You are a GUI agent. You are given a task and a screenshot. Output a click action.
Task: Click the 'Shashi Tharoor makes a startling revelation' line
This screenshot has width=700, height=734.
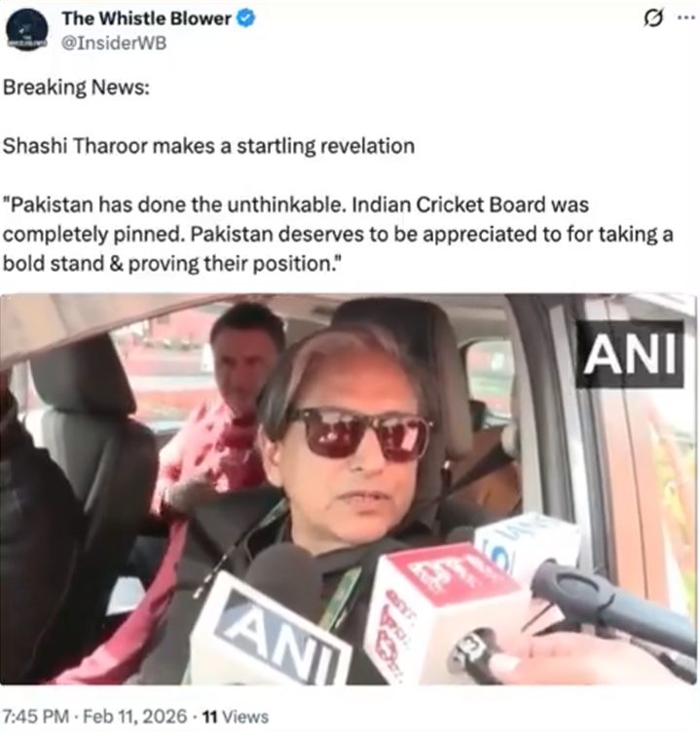pyautogui.click(x=208, y=146)
